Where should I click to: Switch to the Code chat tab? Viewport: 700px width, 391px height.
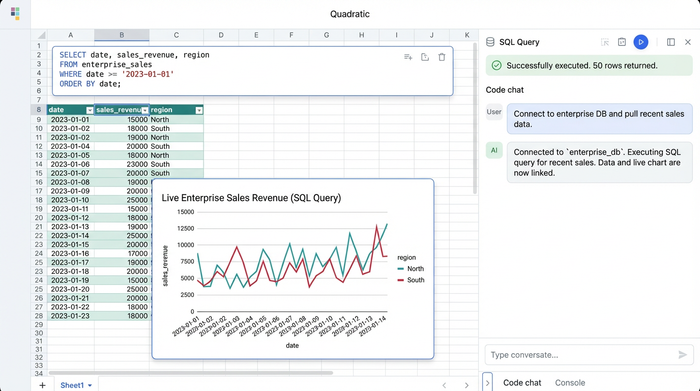coord(522,383)
